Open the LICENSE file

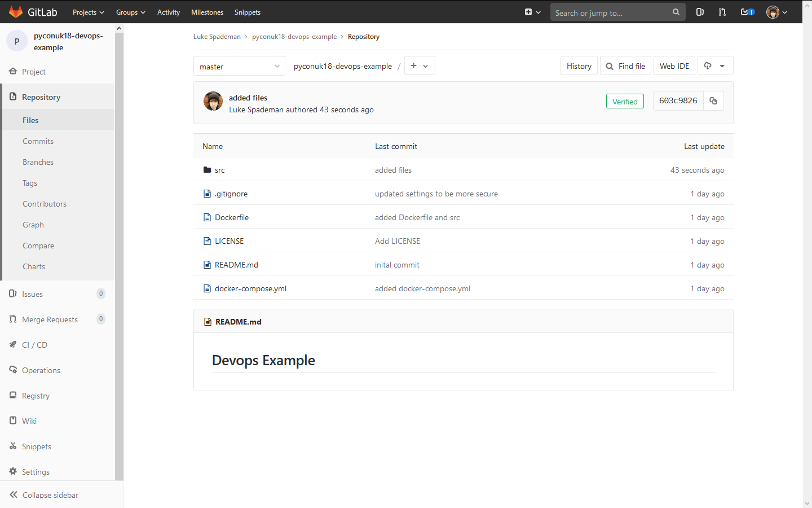(x=230, y=241)
